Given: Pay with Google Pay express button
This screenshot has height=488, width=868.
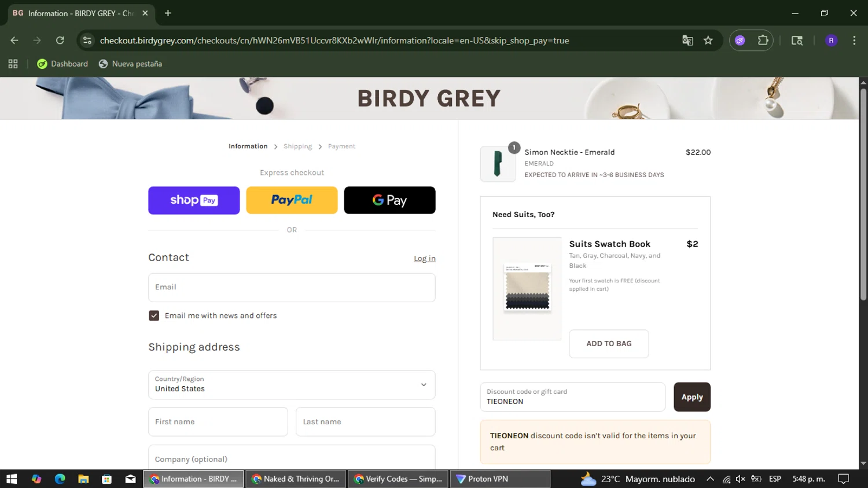Looking at the screenshot, I should tap(389, 200).
